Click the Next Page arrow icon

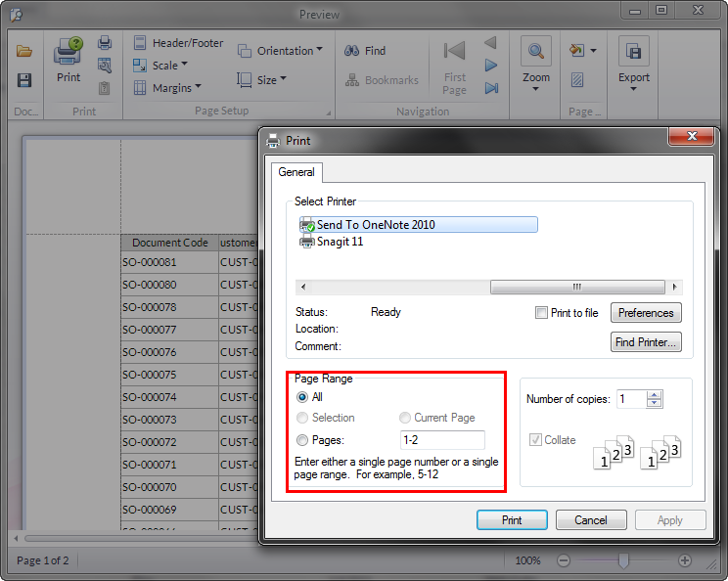pyautogui.click(x=491, y=66)
